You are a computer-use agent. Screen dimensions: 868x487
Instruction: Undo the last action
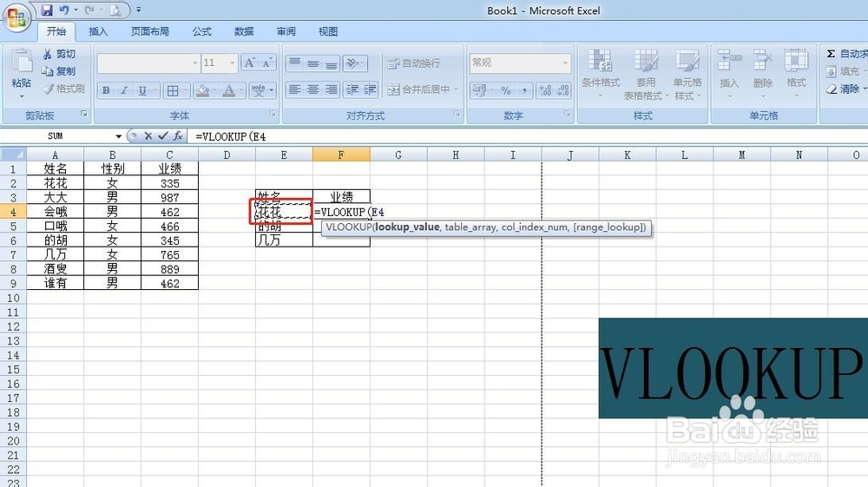pyautogui.click(x=64, y=10)
